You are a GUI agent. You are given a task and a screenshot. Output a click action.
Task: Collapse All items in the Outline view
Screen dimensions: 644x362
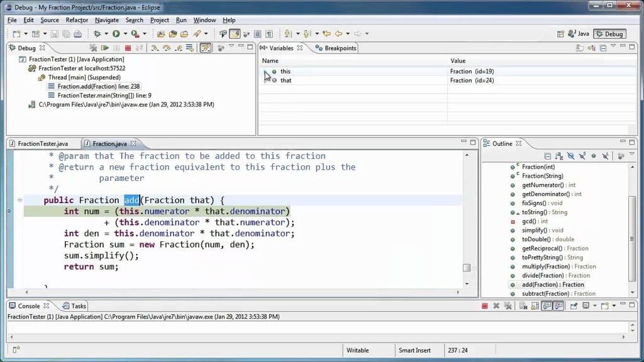click(x=548, y=155)
